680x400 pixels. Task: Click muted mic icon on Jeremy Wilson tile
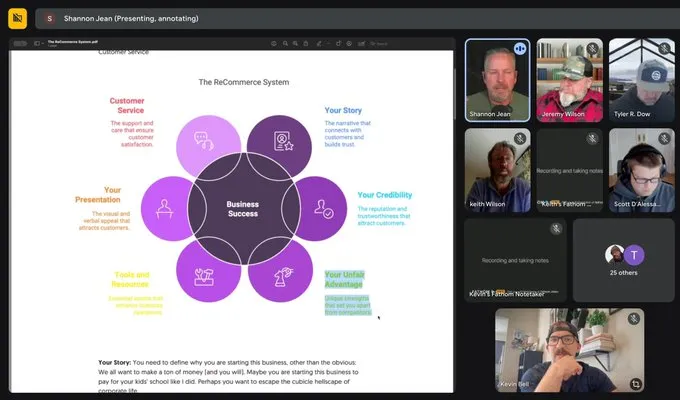pos(592,48)
